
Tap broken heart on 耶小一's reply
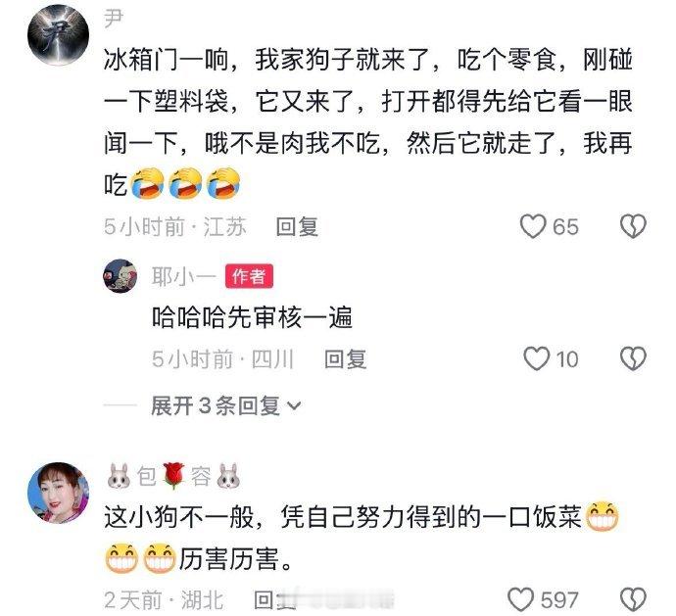coord(633,359)
